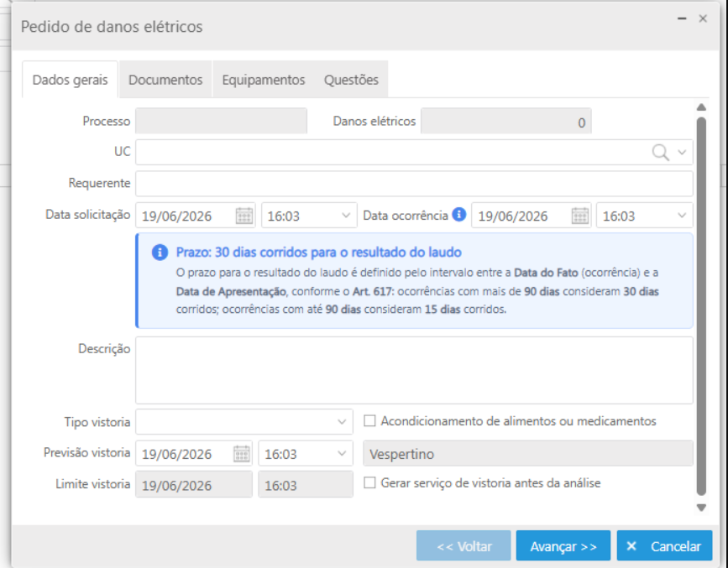
Task: Click the Limite vistoria date field
Action: coord(194,485)
